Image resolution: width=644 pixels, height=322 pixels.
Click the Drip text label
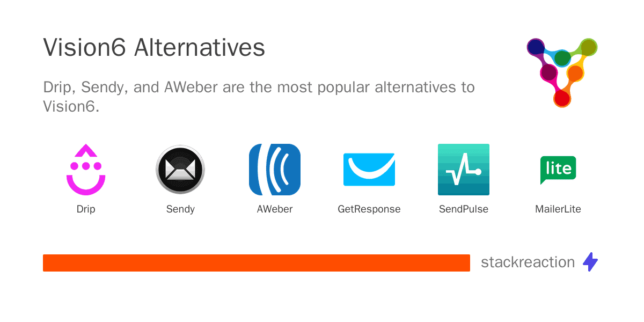click(86, 209)
